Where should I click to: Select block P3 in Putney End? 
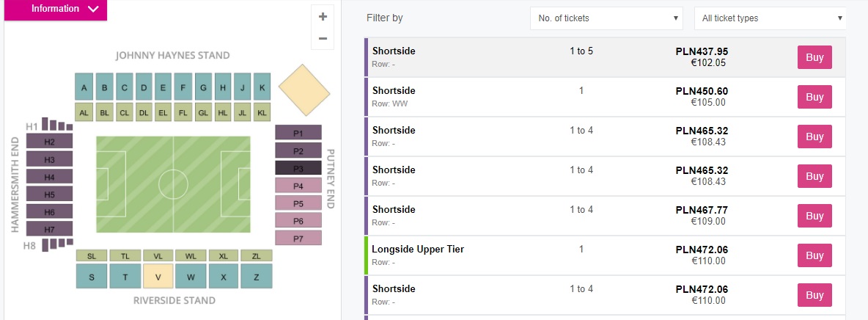coord(298,168)
